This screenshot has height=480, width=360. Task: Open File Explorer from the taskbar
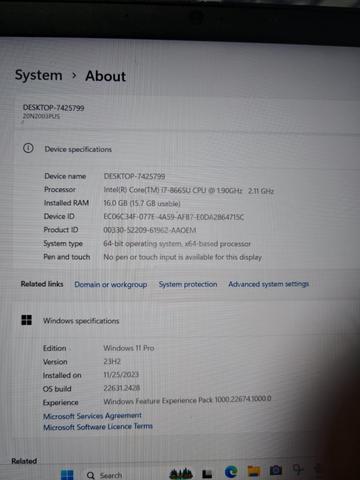(254, 471)
